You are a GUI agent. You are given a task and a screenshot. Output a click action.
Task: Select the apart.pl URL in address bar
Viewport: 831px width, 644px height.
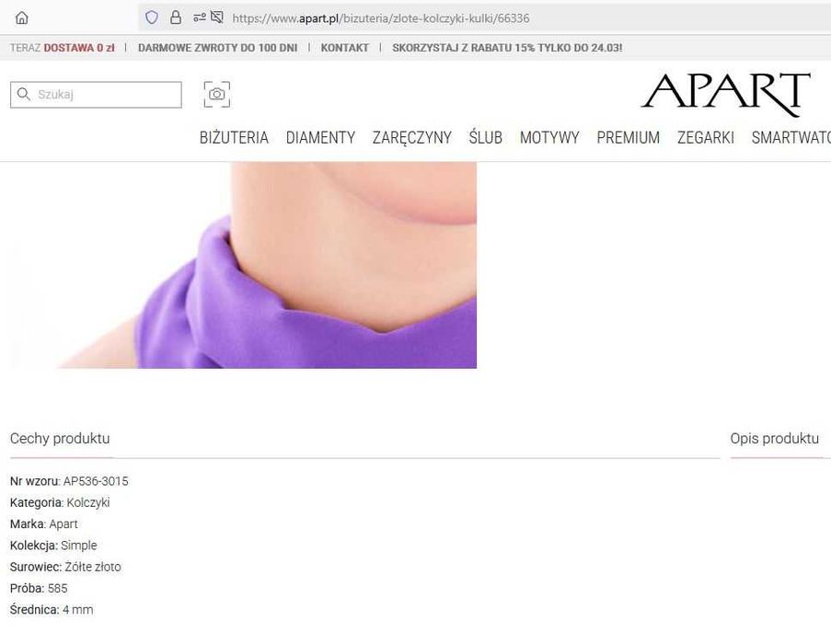point(380,18)
